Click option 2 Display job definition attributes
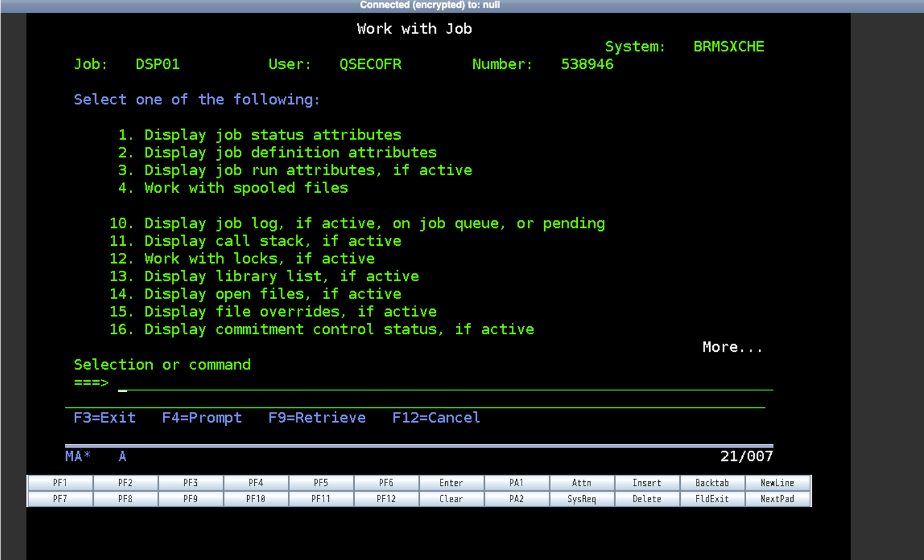 tap(277, 153)
